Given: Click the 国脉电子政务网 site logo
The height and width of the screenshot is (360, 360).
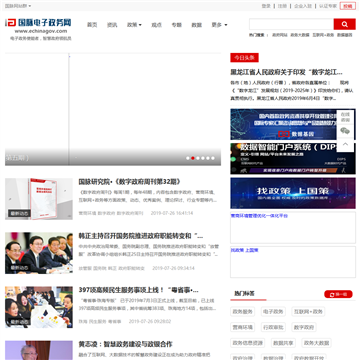Looking at the screenshot, I should [x=38, y=23].
